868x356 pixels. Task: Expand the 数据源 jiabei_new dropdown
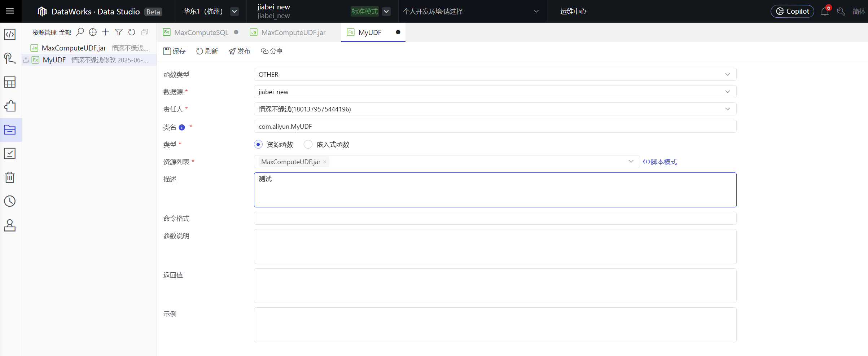click(495, 92)
